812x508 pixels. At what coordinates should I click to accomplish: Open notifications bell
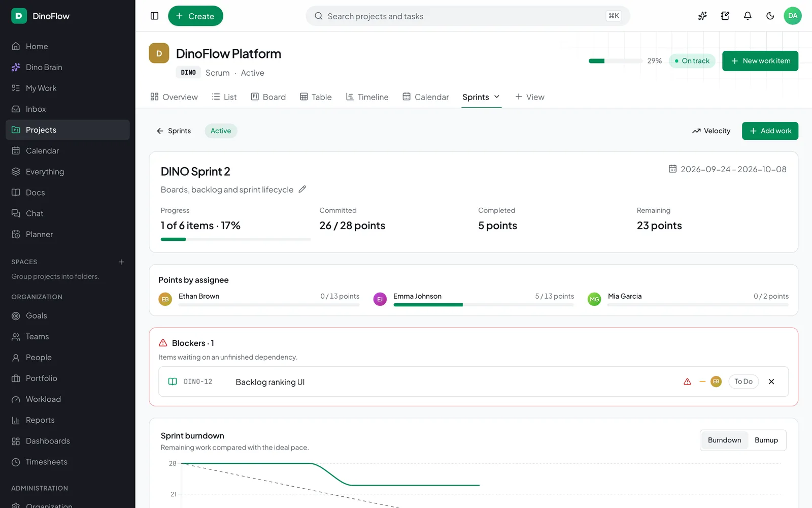748,16
